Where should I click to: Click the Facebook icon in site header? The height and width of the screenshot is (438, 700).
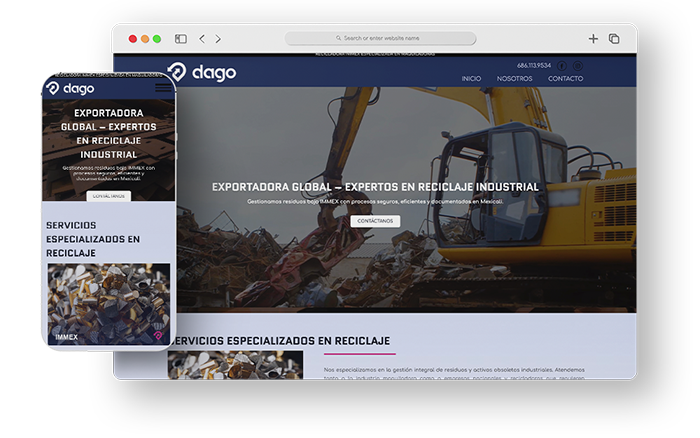pyautogui.click(x=562, y=66)
